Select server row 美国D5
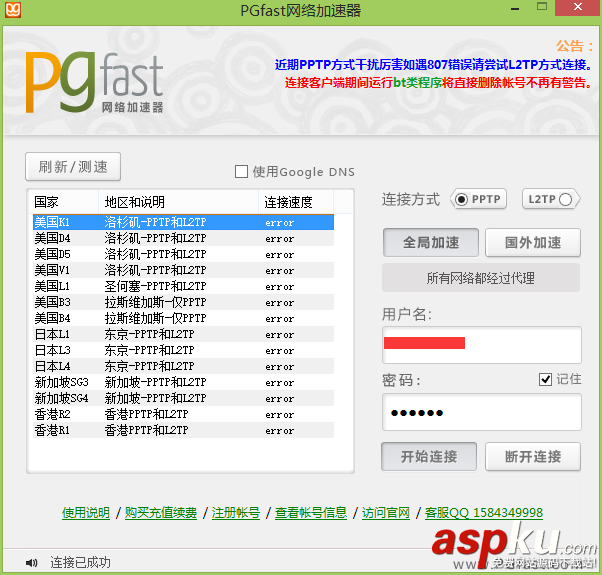Screen dimensions: 602x575 click(x=183, y=254)
